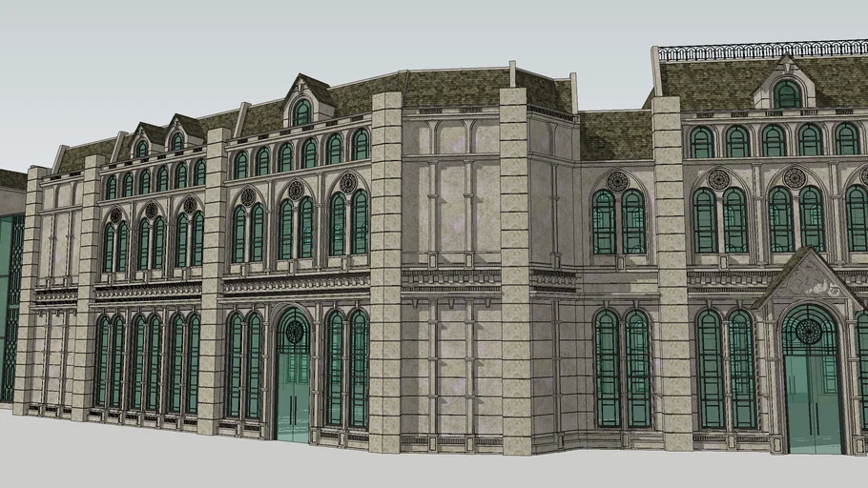The height and width of the screenshot is (488, 868).
Task: Click the rose window above right entrance door
Action: (x=810, y=331)
